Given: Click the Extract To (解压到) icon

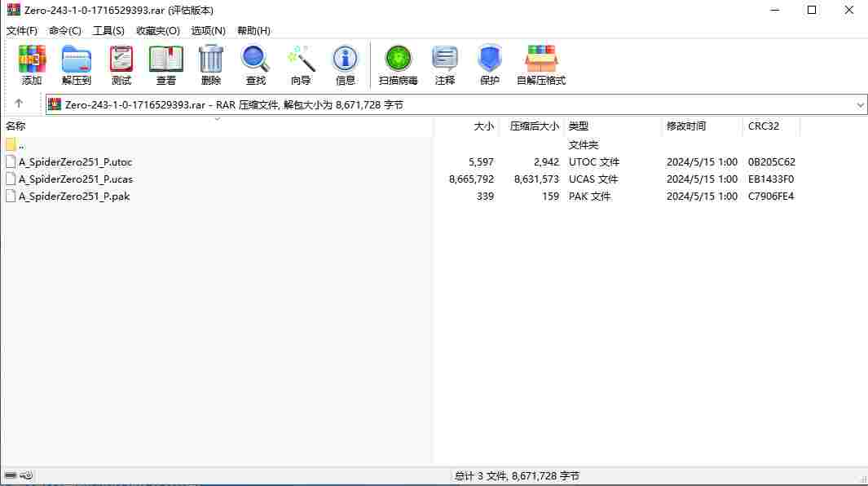Looking at the screenshot, I should [77, 65].
